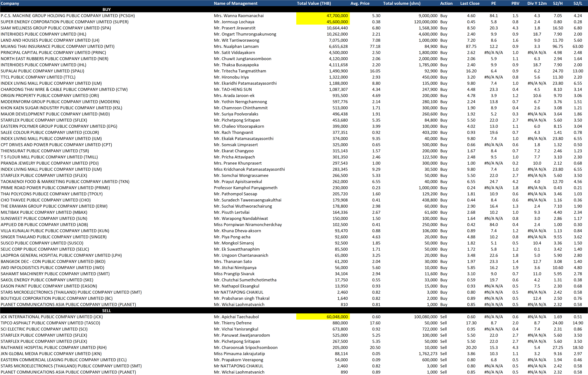Click EASTERN COMMERCIAL LEASING (ECL) cell
Viewport: 588px width, 375px height.
(x=63, y=360)
